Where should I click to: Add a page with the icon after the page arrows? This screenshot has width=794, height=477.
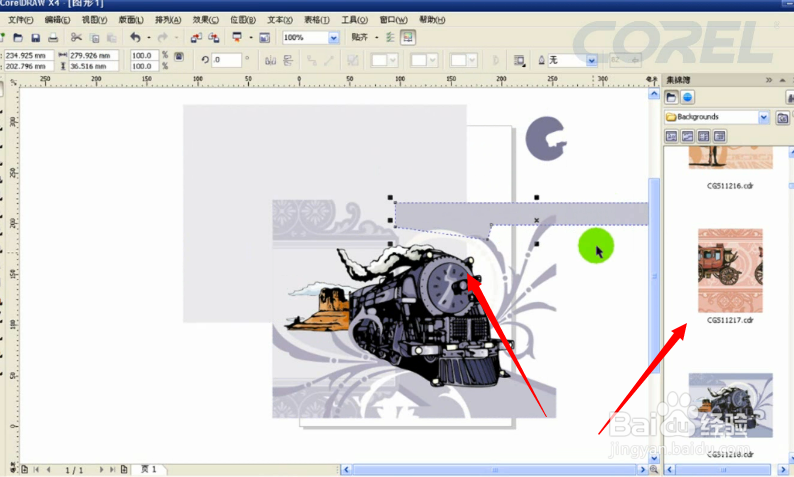124,469
